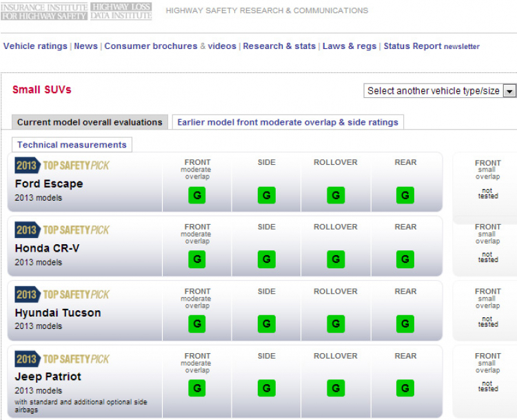
Task: Open Status Report newsletter
Action: point(432,46)
